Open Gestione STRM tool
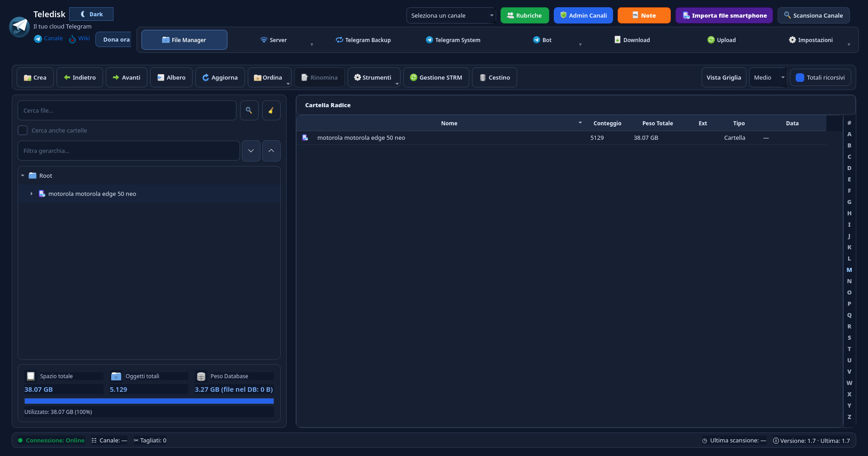The width and height of the screenshot is (868, 456). click(x=436, y=77)
